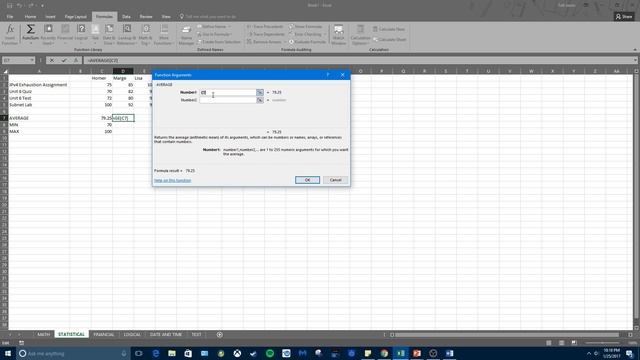This screenshot has width=640, height=360.
Task: Click the Windows Start button
Action: pos(7,353)
